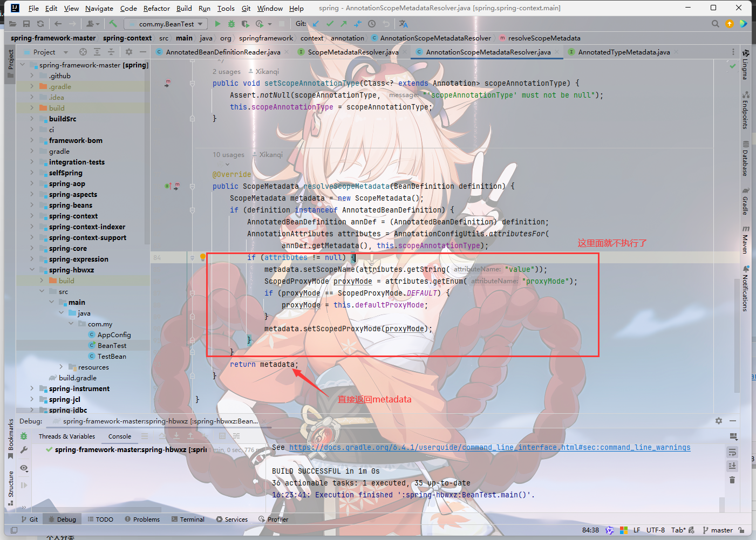The image size is (756, 540).
Task: Open the docs.gradle.org link in console
Action: point(489,447)
